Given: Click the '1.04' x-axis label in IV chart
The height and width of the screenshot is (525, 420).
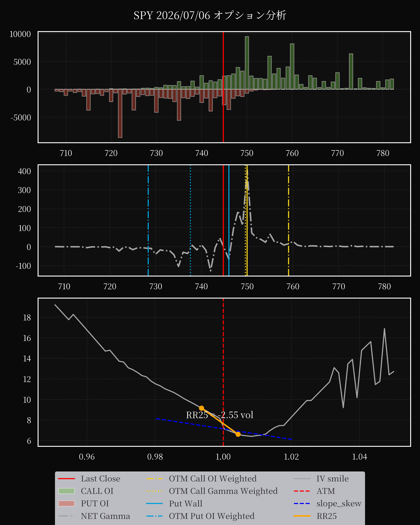Looking at the screenshot, I should pyautogui.click(x=360, y=457).
